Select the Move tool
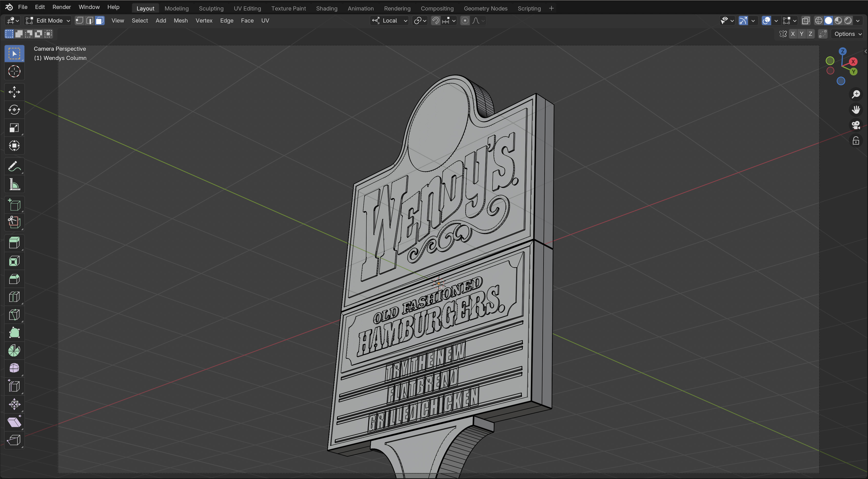Image resolution: width=868 pixels, height=479 pixels. click(x=14, y=92)
